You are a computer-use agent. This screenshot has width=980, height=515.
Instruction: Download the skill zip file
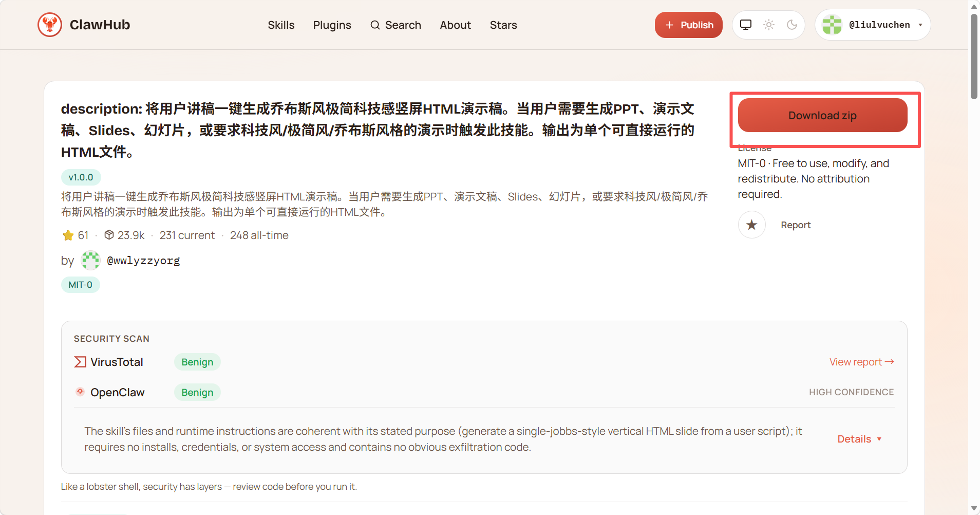tap(823, 115)
